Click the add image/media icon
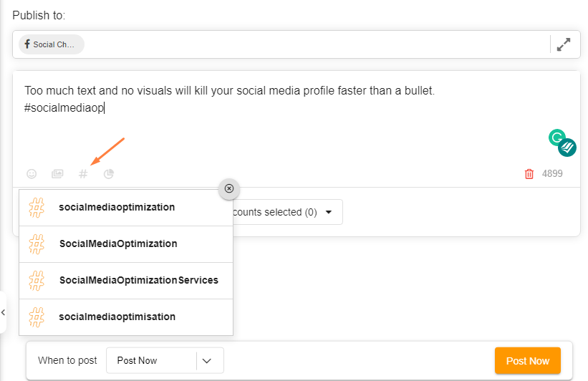 point(57,173)
